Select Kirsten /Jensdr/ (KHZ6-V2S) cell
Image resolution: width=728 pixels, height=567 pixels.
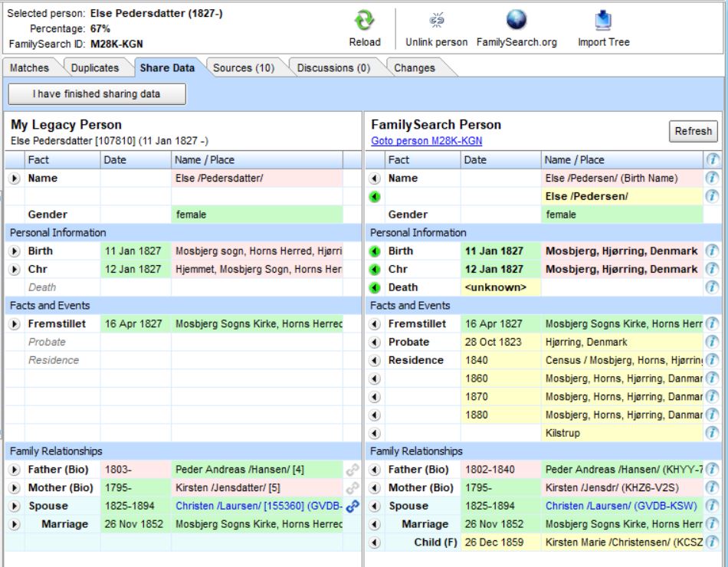[621, 488]
